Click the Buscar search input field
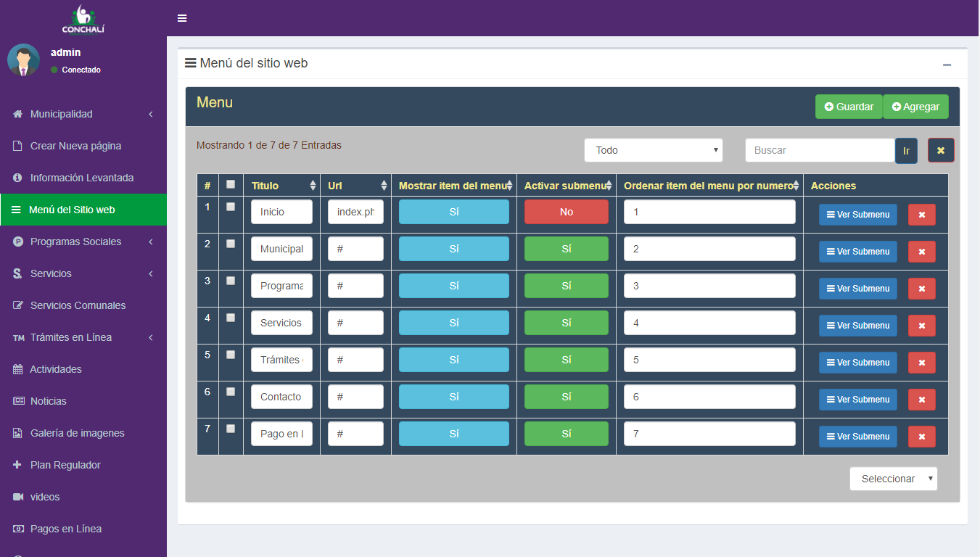This screenshot has height=557, width=980. click(x=819, y=150)
